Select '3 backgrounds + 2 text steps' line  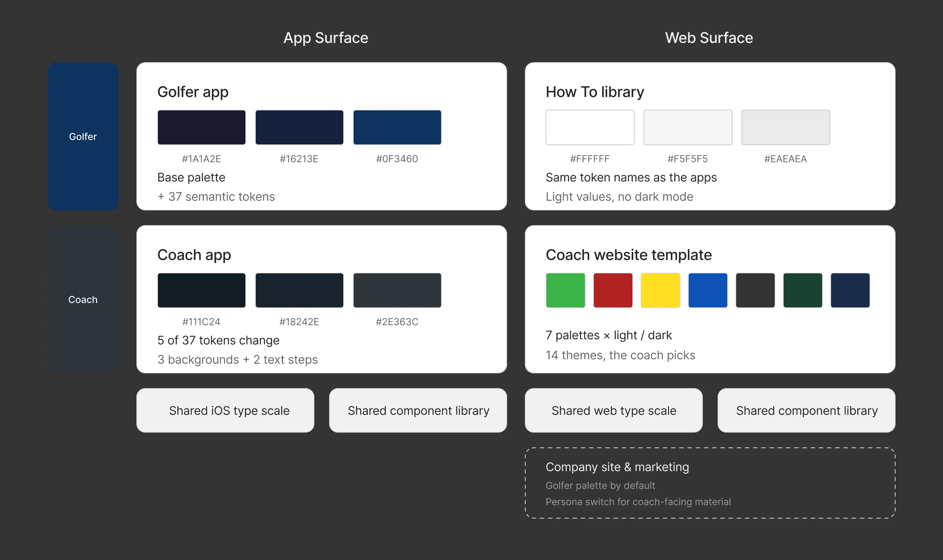pyautogui.click(x=238, y=360)
